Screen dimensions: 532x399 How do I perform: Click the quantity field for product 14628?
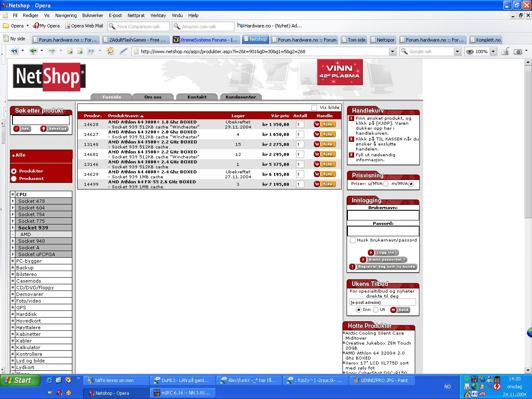click(300, 124)
